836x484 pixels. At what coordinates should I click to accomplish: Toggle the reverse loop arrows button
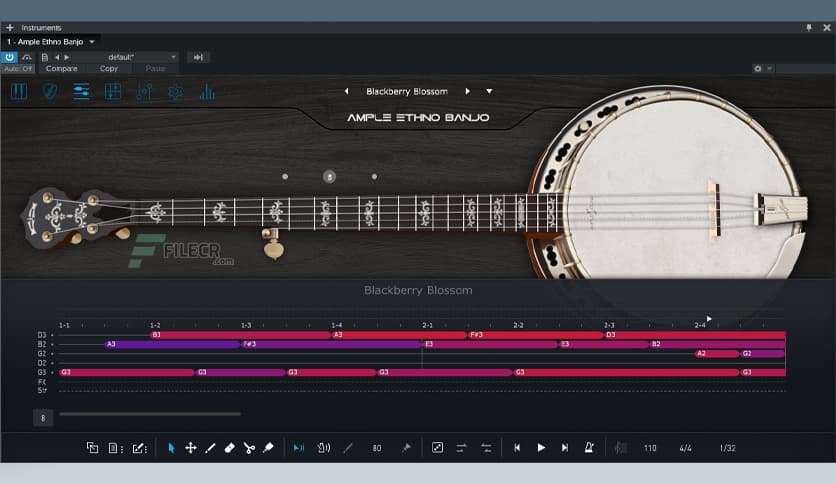coord(486,448)
